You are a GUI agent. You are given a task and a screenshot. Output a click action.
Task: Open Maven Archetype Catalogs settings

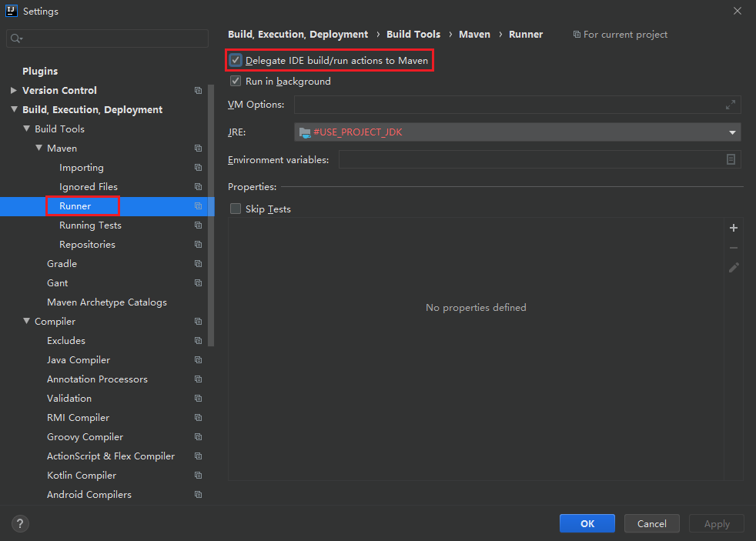click(106, 302)
